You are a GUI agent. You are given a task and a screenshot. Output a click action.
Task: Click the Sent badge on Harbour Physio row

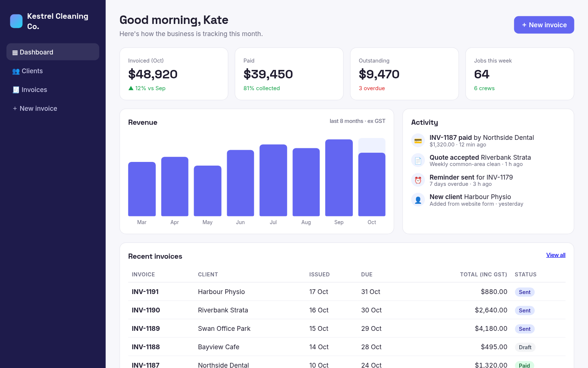click(524, 292)
